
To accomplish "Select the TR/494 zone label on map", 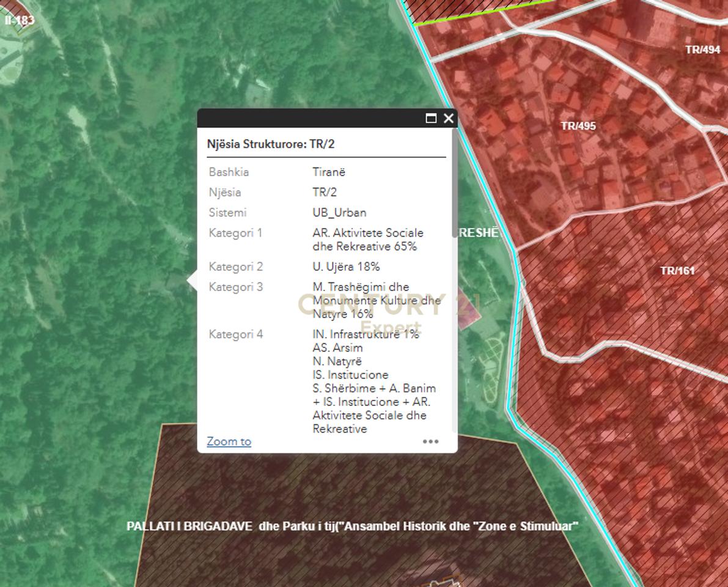I will (x=702, y=50).
